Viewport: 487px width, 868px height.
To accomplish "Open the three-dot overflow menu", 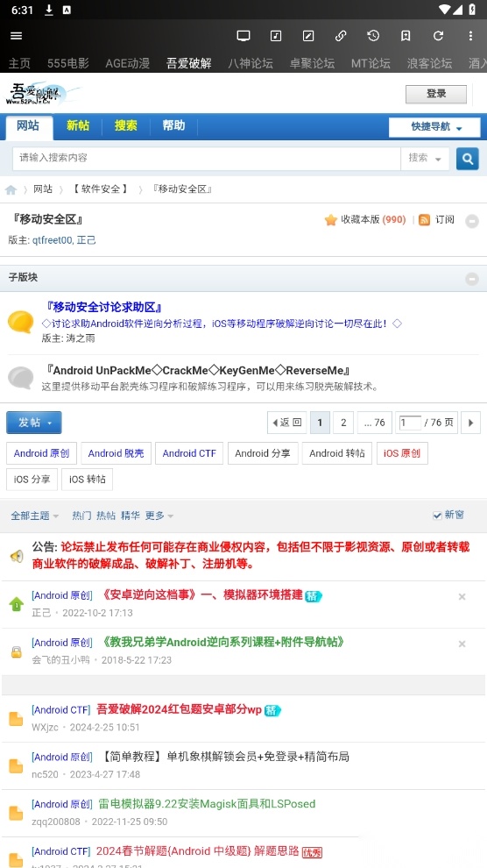I will (x=471, y=35).
